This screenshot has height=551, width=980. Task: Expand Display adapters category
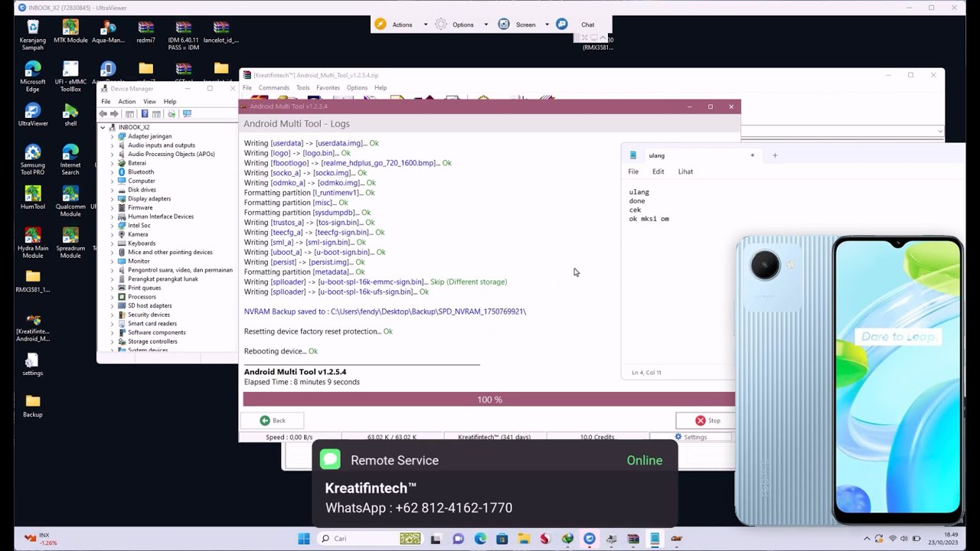[113, 199]
